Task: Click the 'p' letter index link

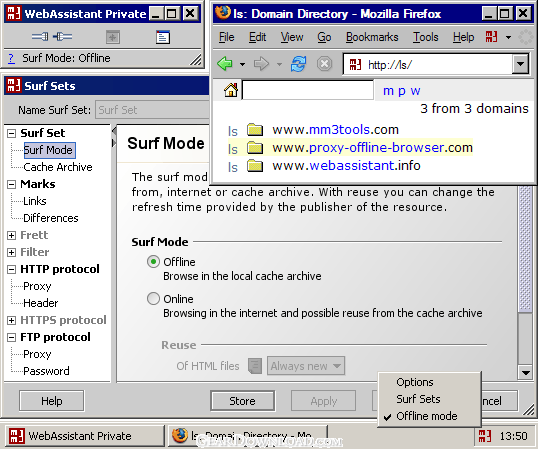Action: [402, 92]
